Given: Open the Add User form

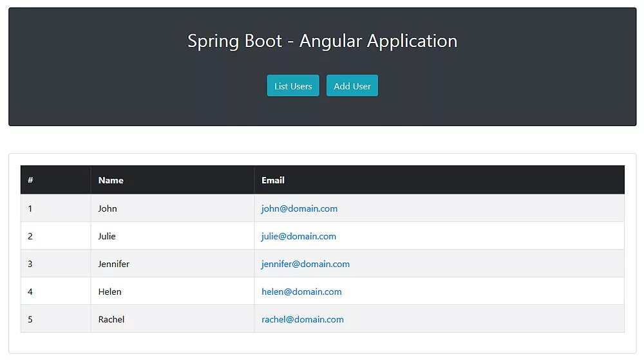Looking at the screenshot, I should point(352,86).
